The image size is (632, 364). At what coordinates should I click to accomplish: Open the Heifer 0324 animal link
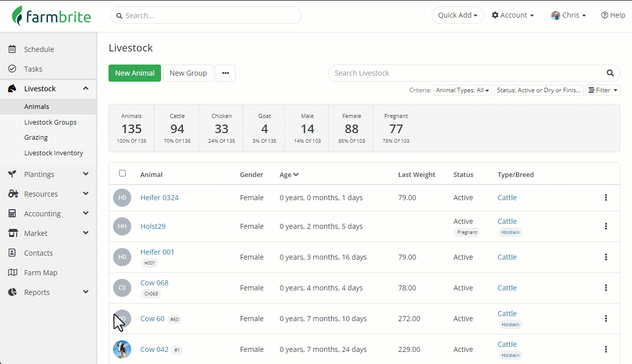tap(160, 198)
